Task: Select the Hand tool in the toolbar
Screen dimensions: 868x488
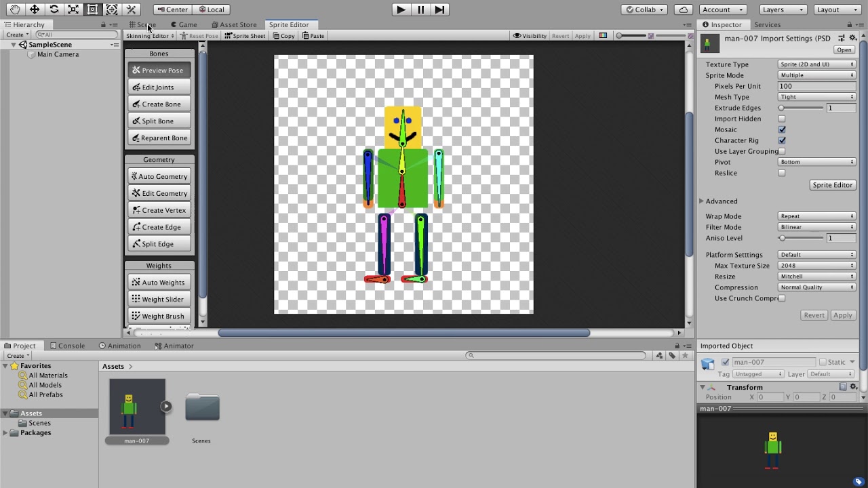Action: (x=14, y=9)
